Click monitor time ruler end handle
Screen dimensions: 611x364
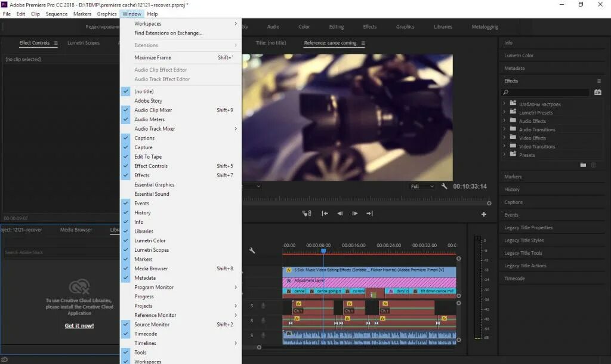click(489, 203)
